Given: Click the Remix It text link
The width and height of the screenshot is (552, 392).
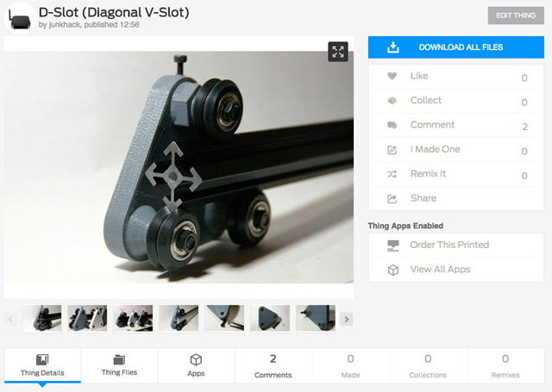Looking at the screenshot, I should tap(428, 174).
